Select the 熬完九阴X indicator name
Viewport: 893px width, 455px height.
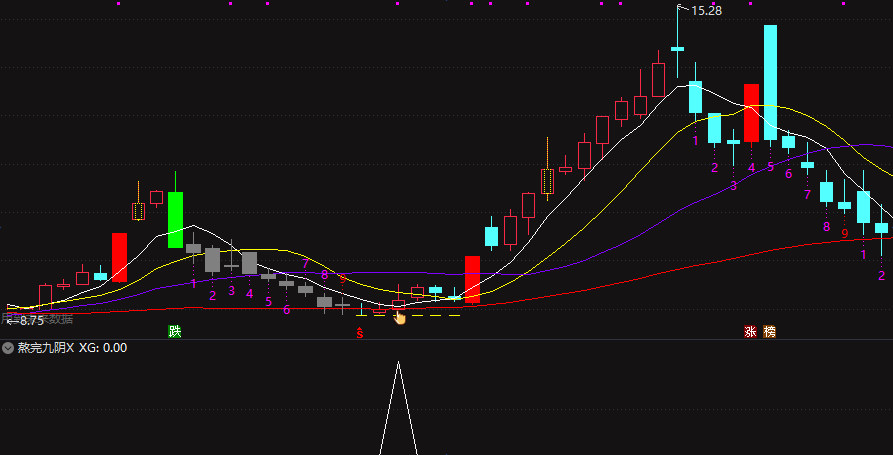[x=46, y=348]
